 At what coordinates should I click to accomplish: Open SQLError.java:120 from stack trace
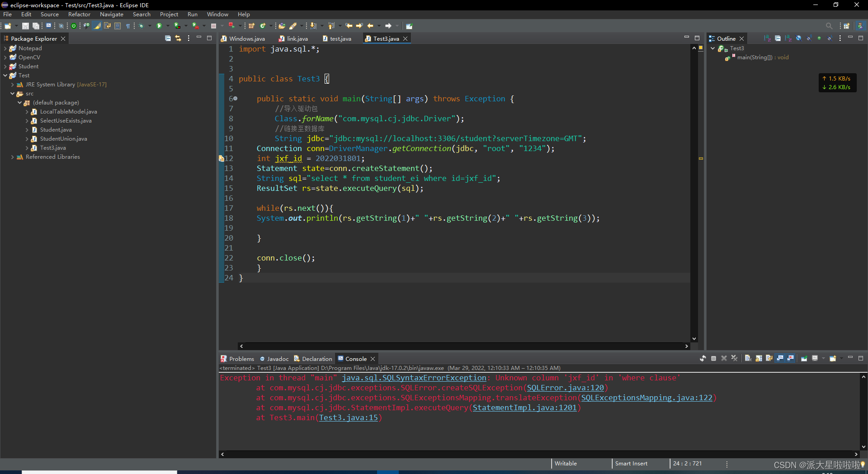tap(566, 388)
